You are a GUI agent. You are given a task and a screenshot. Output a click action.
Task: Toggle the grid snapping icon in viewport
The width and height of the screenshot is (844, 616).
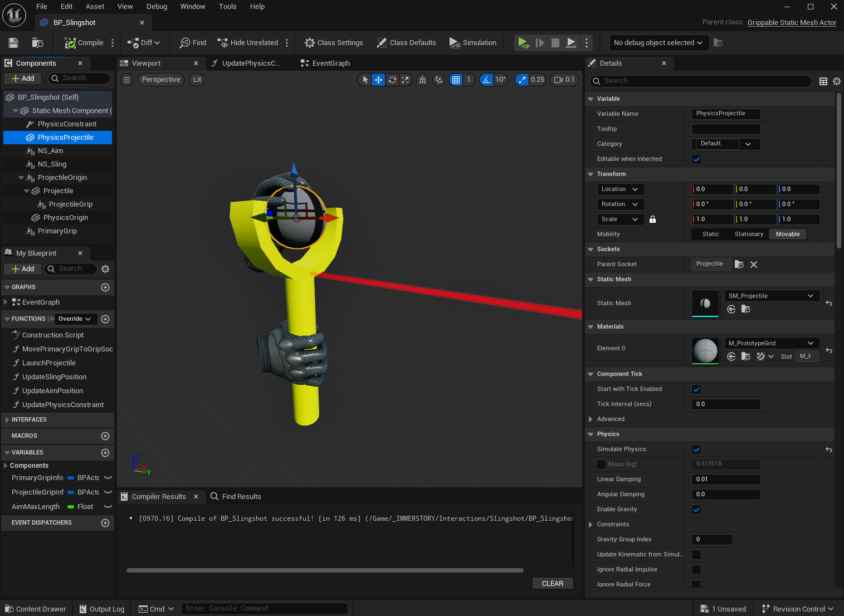(456, 80)
